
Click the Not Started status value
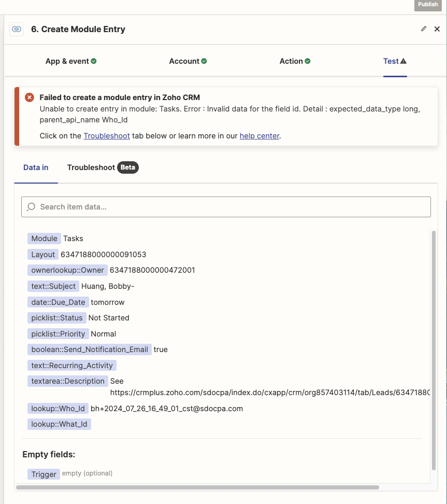click(109, 317)
